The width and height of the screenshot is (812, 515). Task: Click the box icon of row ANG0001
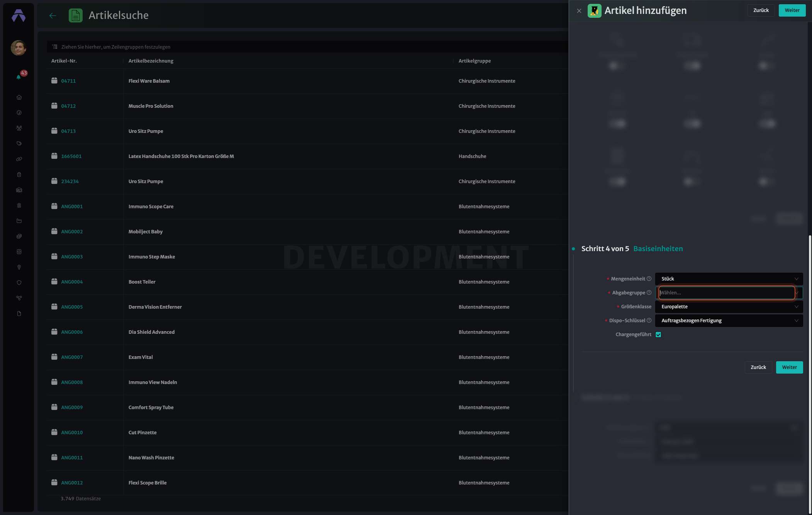(54, 206)
